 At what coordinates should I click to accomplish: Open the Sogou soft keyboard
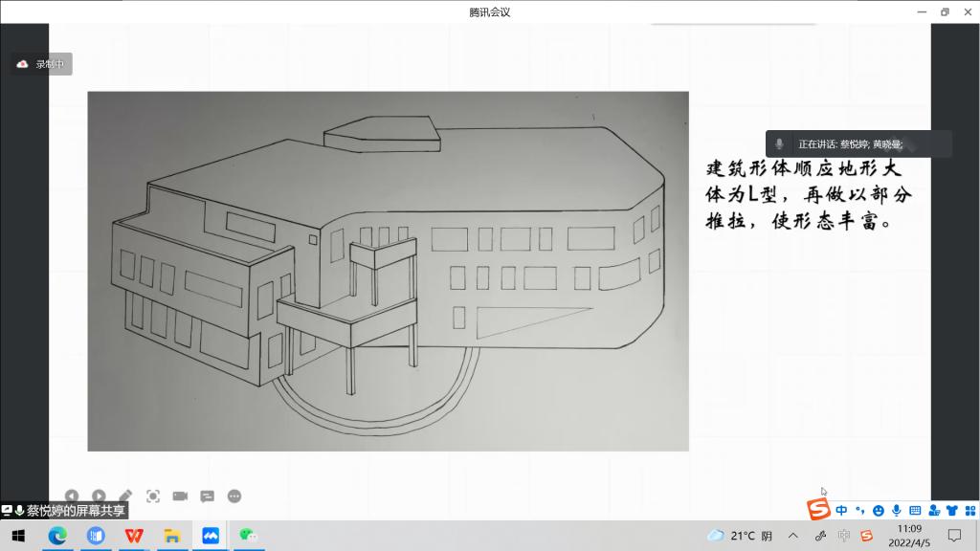[x=915, y=510]
